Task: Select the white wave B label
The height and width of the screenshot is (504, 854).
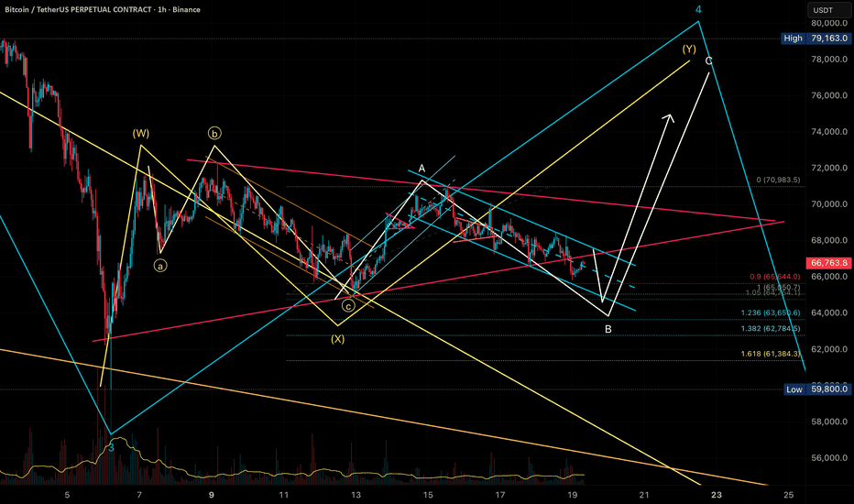Action: point(608,328)
